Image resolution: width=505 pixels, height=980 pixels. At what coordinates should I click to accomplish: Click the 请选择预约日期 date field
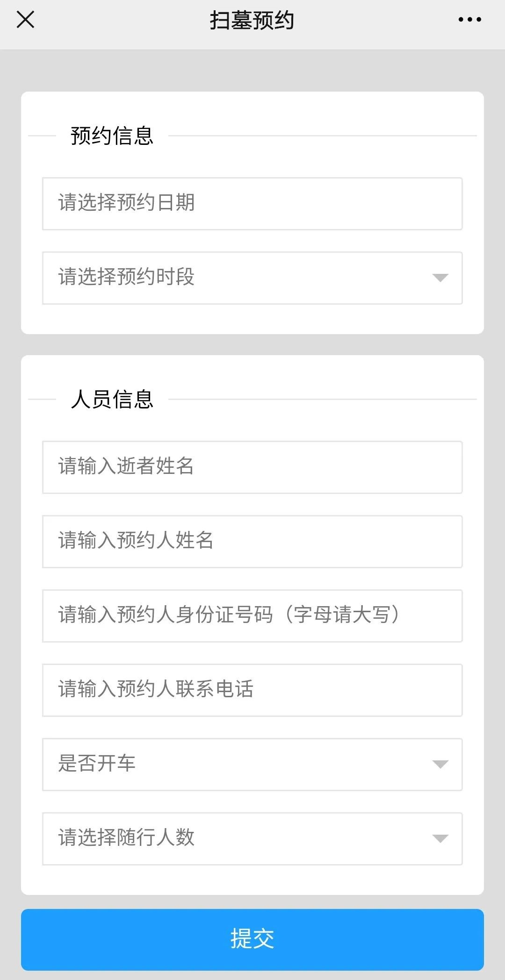252,203
